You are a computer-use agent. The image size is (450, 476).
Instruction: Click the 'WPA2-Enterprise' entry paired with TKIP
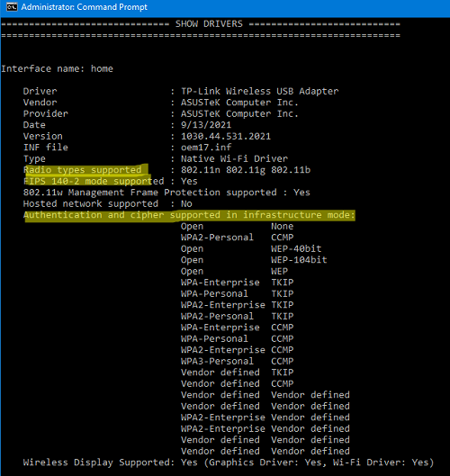[223, 304]
